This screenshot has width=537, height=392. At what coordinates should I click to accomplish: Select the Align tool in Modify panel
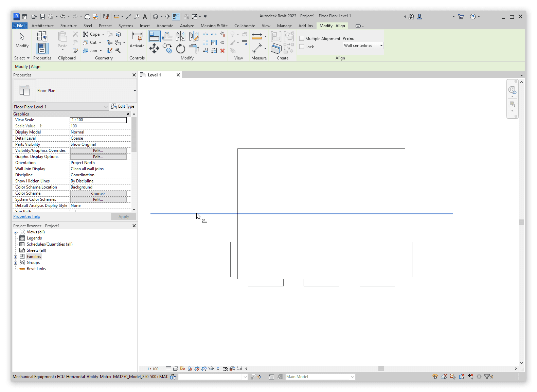pos(154,36)
